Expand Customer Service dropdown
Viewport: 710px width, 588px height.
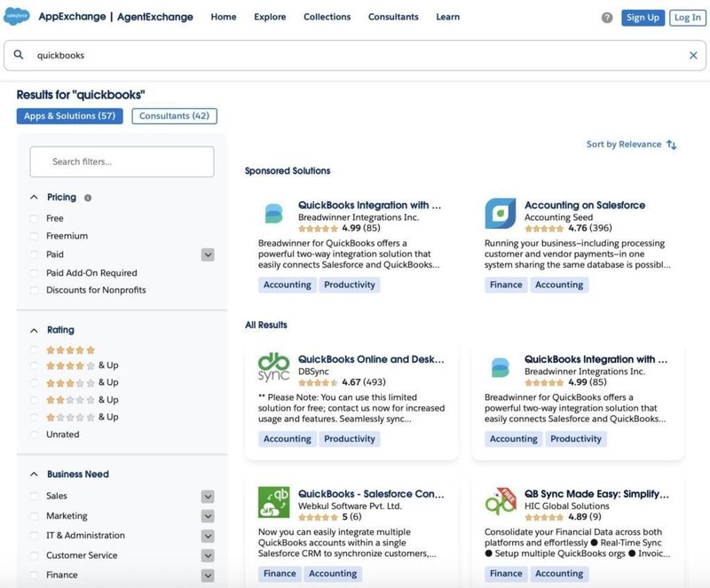pyautogui.click(x=208, y=555)
